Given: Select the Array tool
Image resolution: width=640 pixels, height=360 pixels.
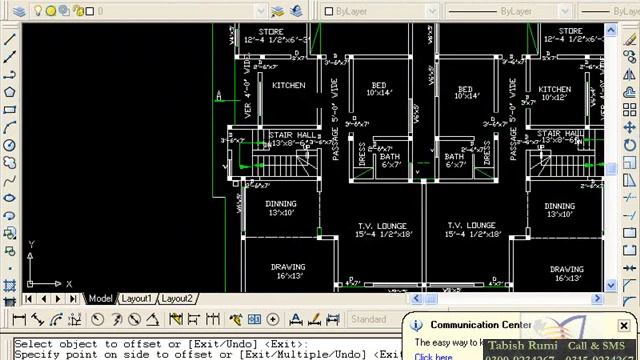Looking at the screenshot, I should [630, 110].
